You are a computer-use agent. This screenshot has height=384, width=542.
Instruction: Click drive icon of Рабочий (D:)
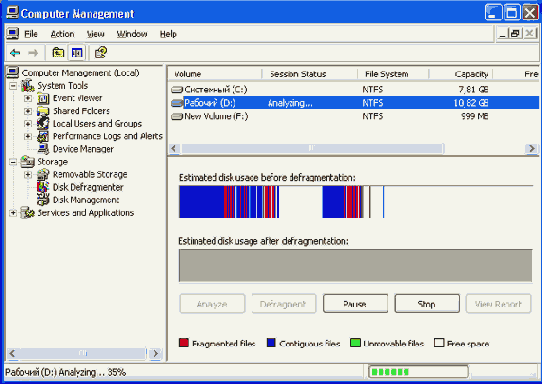click(x=177, y=103)
